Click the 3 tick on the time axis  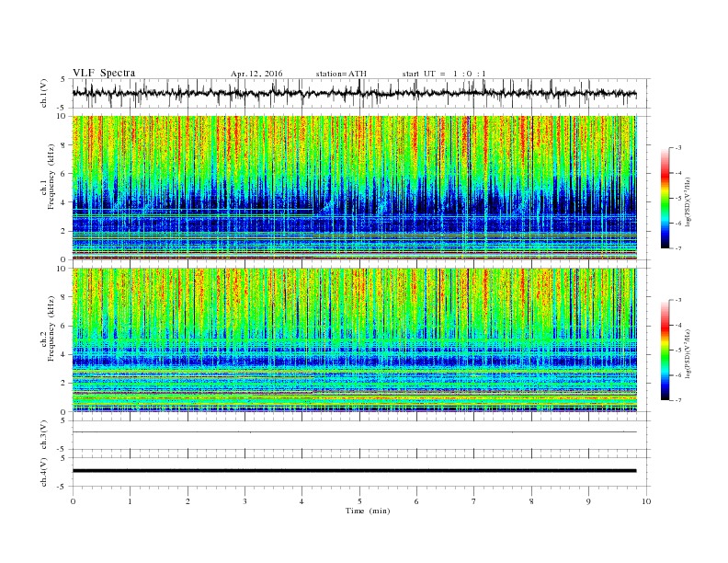click(x=245, y=501)
